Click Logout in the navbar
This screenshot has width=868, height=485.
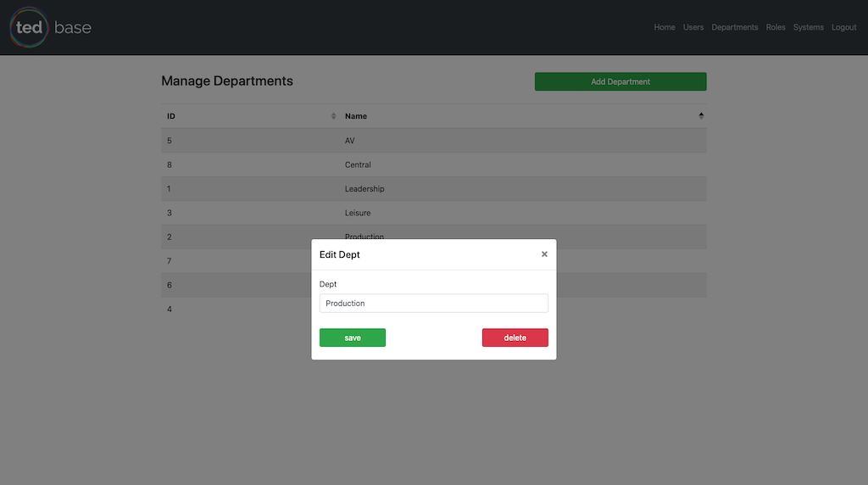(843, 27)
